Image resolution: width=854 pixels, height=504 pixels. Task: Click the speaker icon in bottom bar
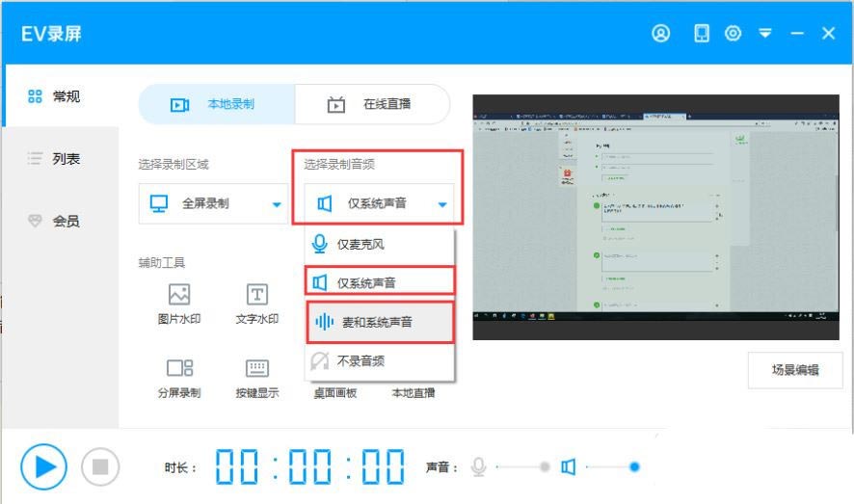click(568, 467)
